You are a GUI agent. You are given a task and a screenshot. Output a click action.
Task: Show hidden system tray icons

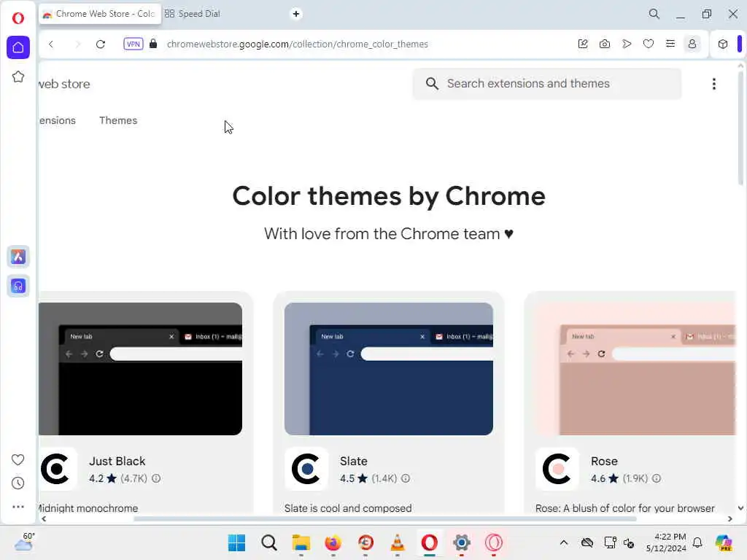click(x=564, y=542)
